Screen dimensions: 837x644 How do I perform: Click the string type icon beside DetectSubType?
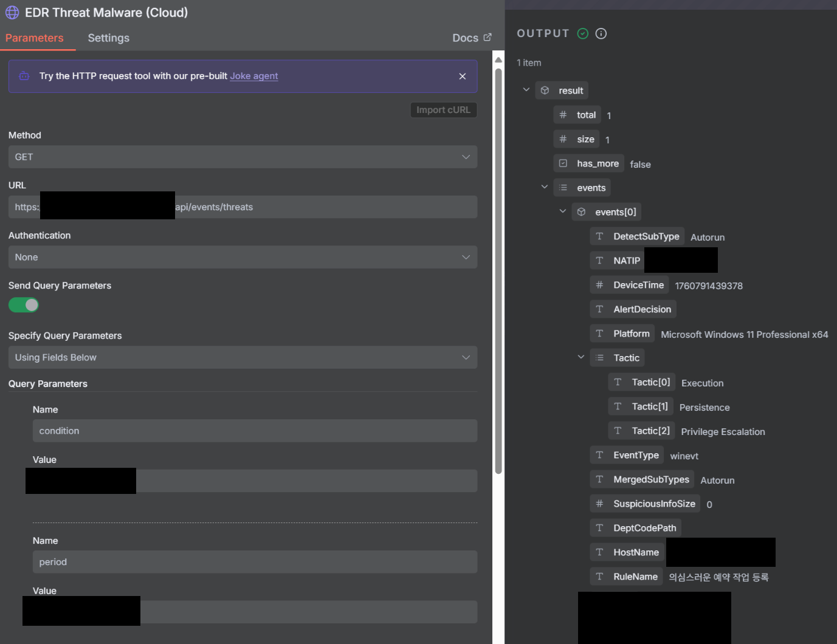point(599,236)
